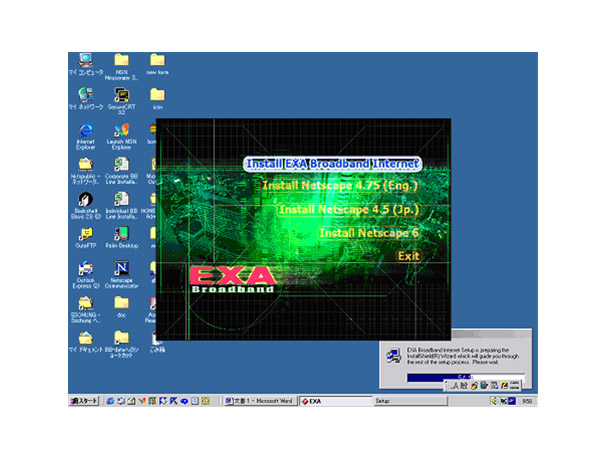The width and height of the screenshot is (600, 453).
Task: Open the Internet Explorer desktop icon
Action: 85,131
